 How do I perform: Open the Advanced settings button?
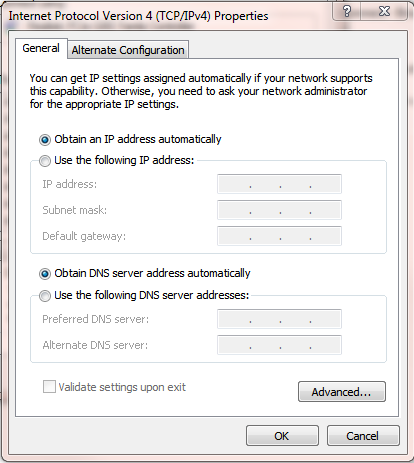click(x=342, y=392)
